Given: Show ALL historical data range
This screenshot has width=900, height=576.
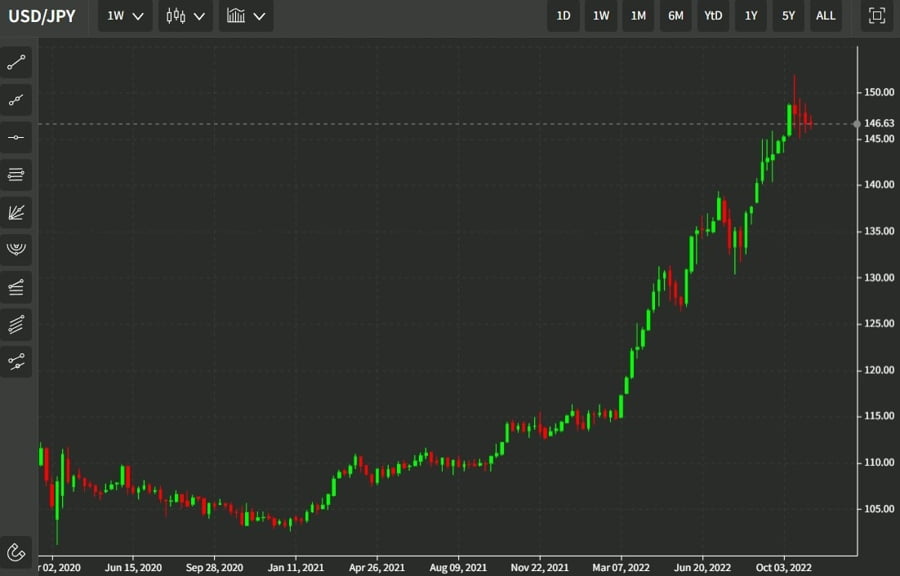Looking at the screenshot, I should (x=826, y=16).
